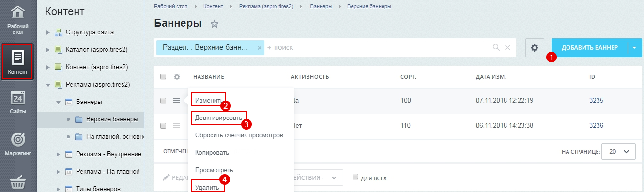Click the search magnifier icon
This screenshot has width=644, height=192.
pyautogui.click(x=496, y=48)
